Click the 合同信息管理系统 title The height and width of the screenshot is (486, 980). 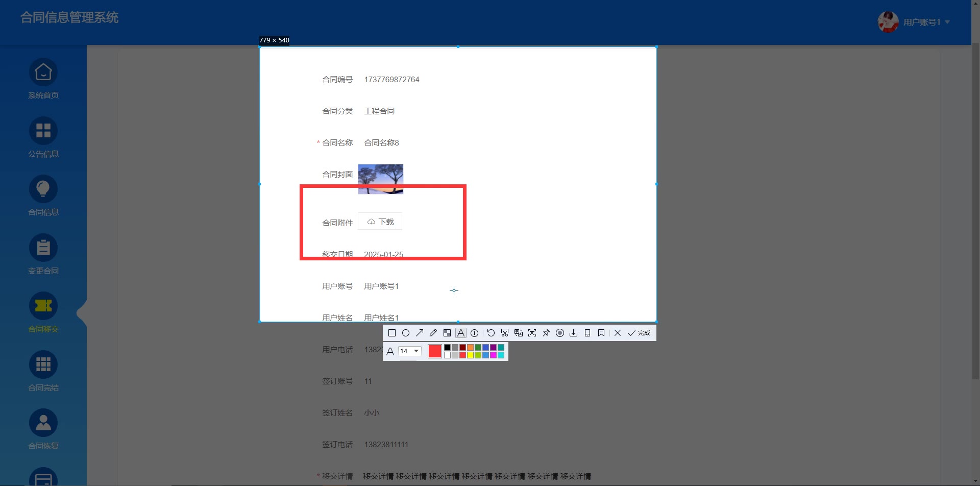(69, 17)
